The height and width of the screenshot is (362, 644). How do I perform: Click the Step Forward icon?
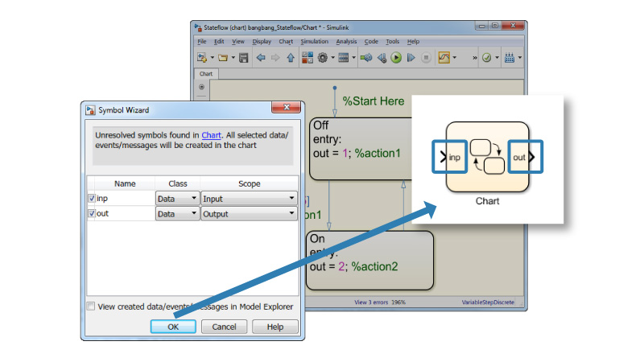[411, 58]
